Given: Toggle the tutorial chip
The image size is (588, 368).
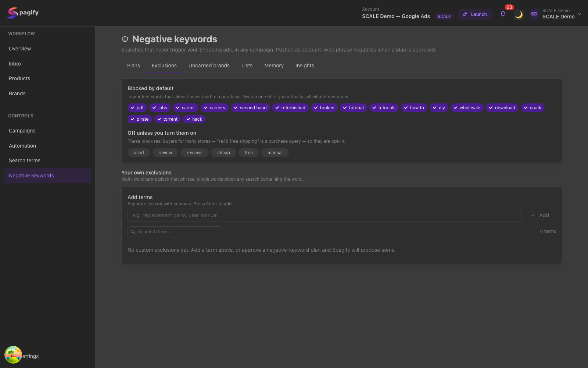Looking at the screenshot, I should pos(354,108).
